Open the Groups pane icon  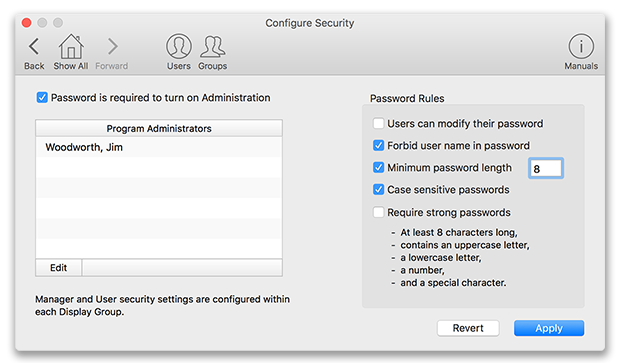click(x=212, y=47)
